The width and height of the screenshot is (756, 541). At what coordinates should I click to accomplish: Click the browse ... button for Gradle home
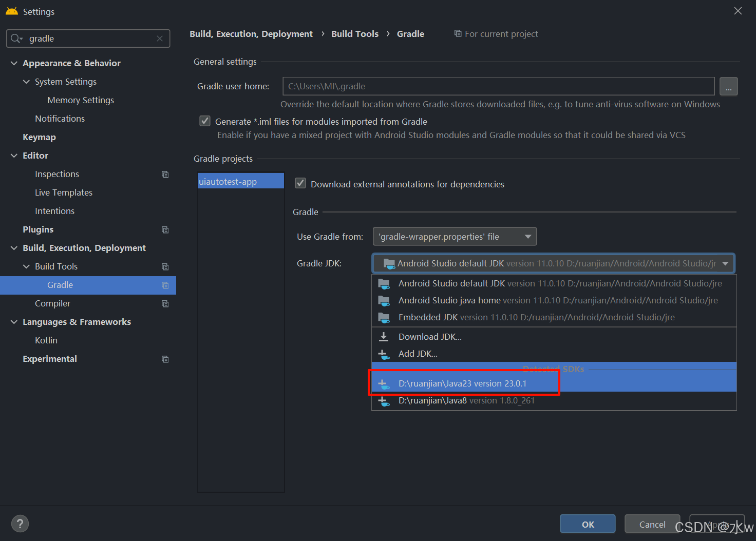pos(728,86)
